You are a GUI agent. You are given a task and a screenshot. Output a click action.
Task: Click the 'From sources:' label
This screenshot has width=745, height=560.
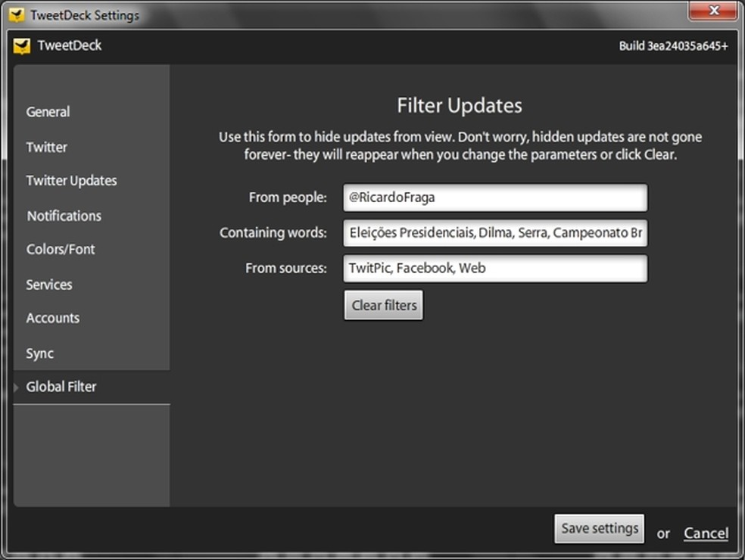click(x=285, y=268)
